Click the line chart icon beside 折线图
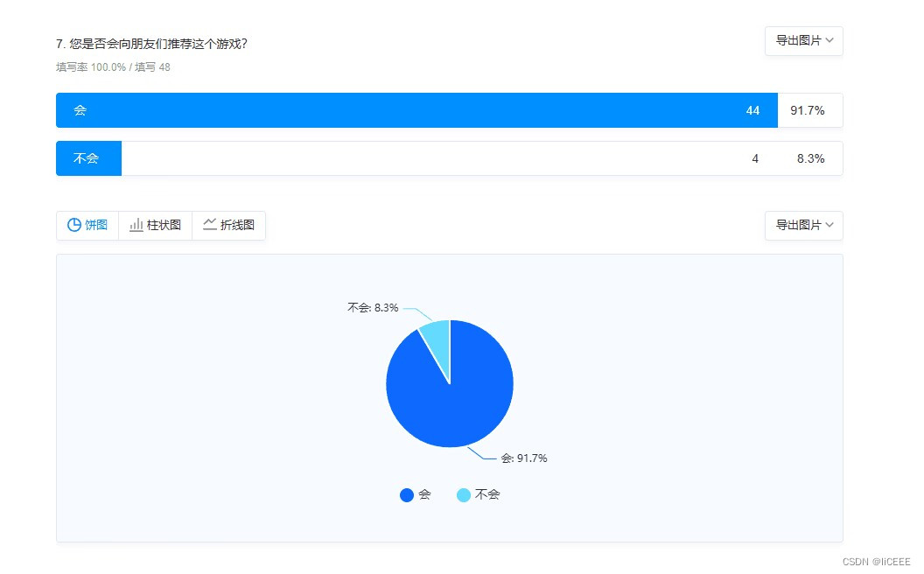924x574 pixels. point(210,225)
